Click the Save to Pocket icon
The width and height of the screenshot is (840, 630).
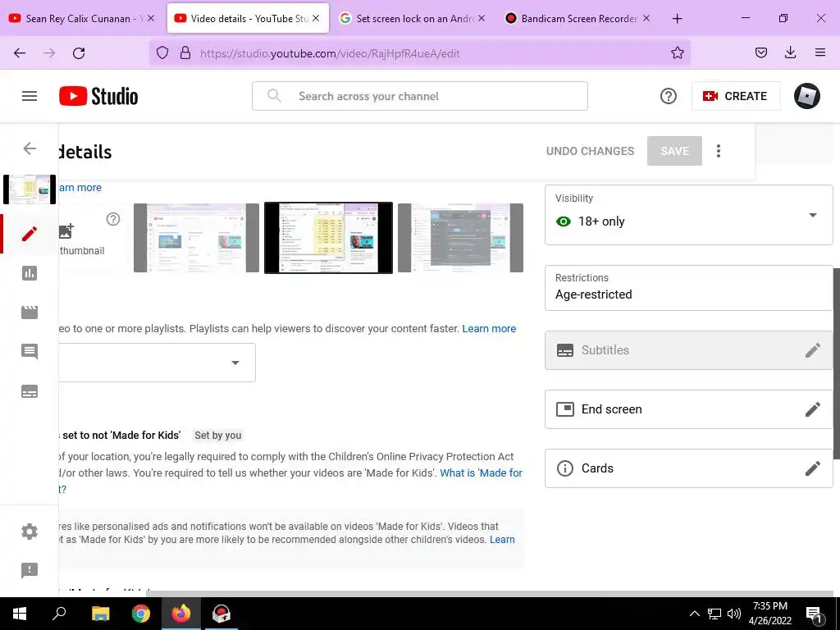tap(760, 52)
